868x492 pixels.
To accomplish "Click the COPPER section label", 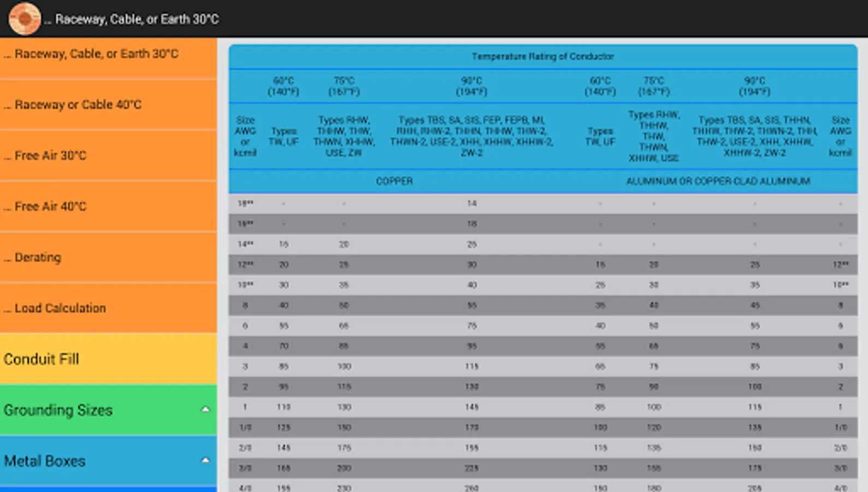I will click(x=394, y=181).
